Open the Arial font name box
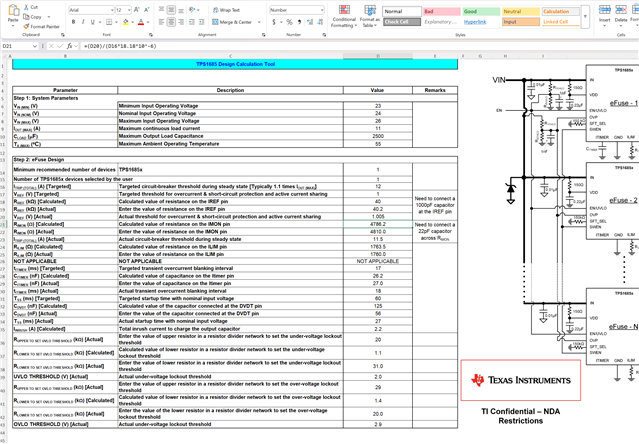 (x=89, y=10)
